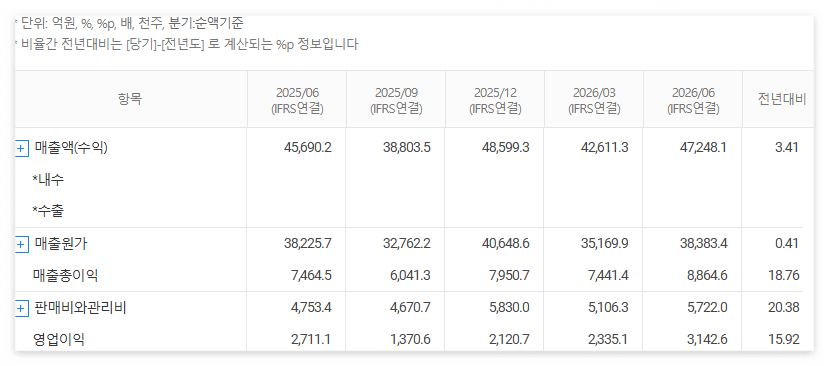Select gross profit value 8,864.6
The width and height of the screenshot is (829, 366).
click(707, 276)
